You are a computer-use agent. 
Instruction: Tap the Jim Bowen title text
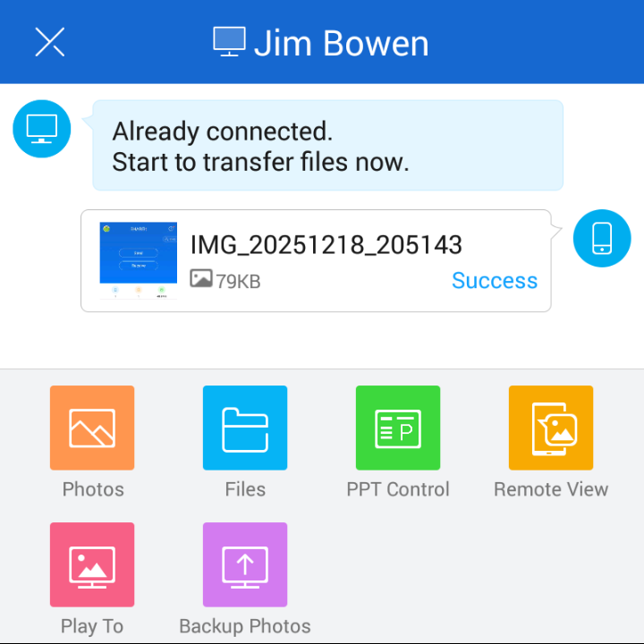click(x=342, y=43)
